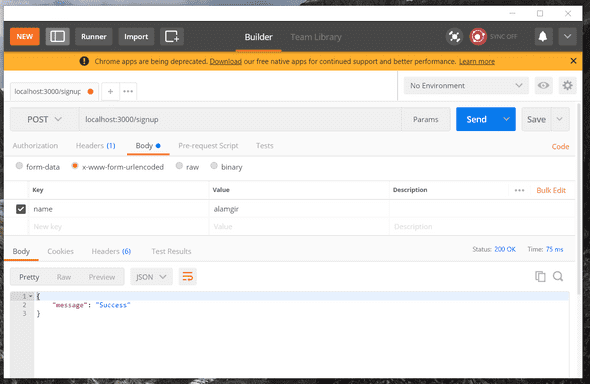Select the response Body tab

coord(21,251)
